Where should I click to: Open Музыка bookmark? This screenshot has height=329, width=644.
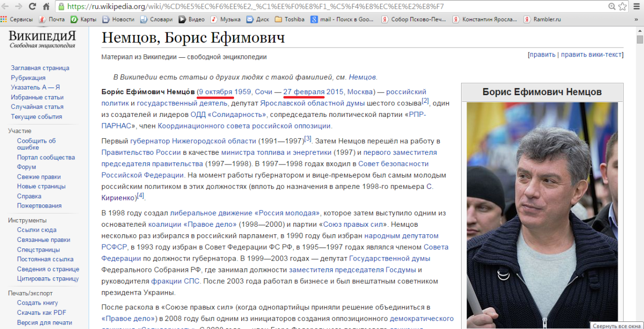(226, 19)
